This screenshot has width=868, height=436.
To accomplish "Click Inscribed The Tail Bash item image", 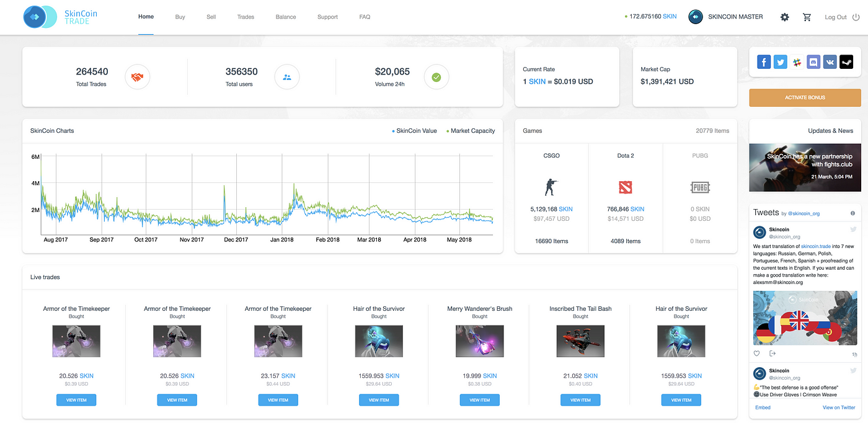I will coord(580,341).
